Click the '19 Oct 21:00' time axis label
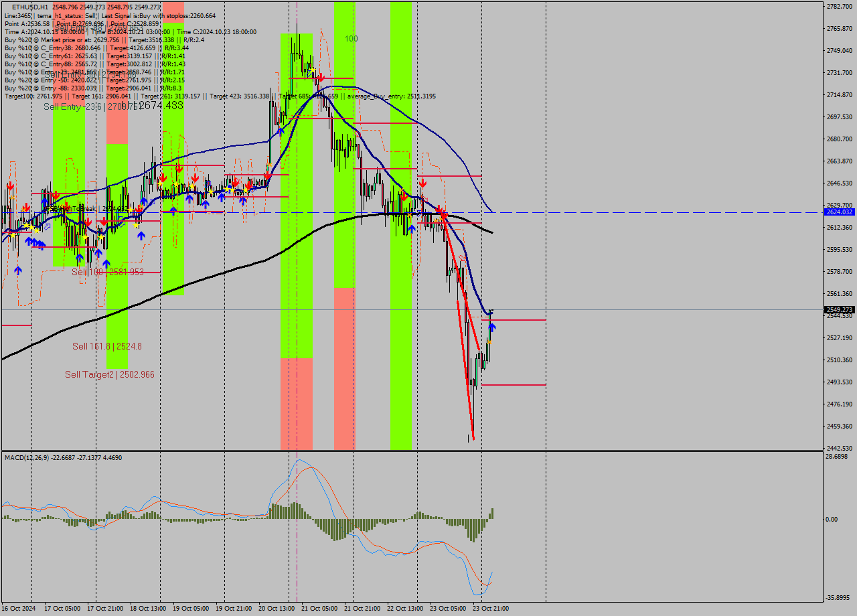The height and width of the screenshot is (616, 857). pyautogui.click(x=234, y=609)
